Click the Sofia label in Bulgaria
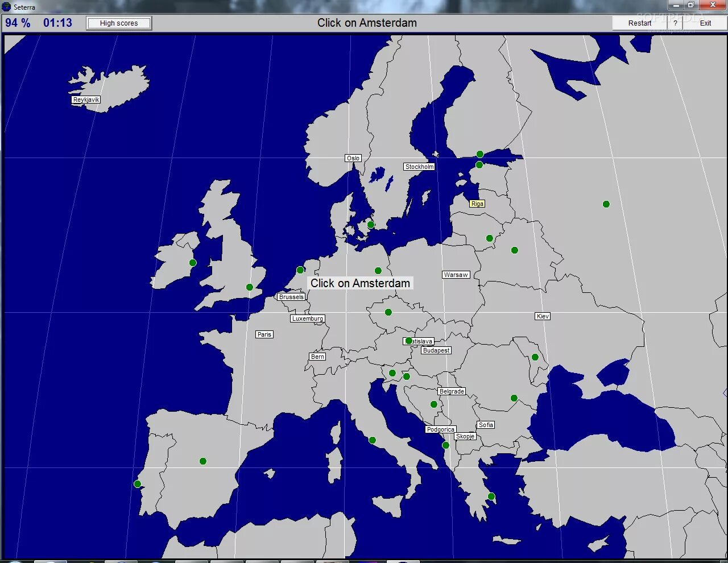Image resolution: width=728 pixels, height=563 pixels. pos(486,425)
